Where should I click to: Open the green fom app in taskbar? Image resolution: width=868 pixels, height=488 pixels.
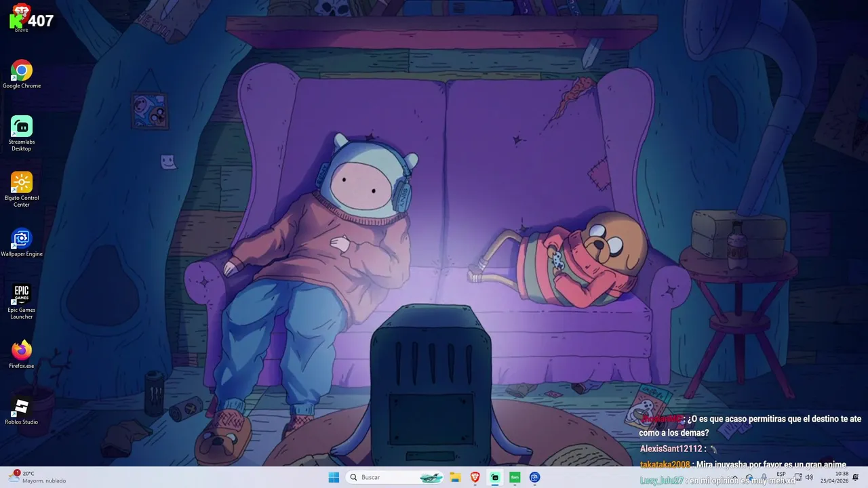point(515,477)
